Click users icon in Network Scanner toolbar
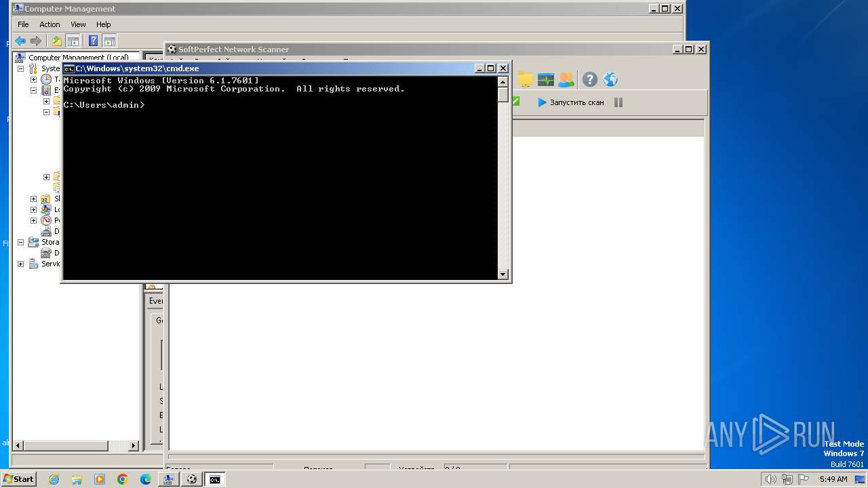Image resolution: width=868 pixels, height=488 pixels. pos(566,79)
